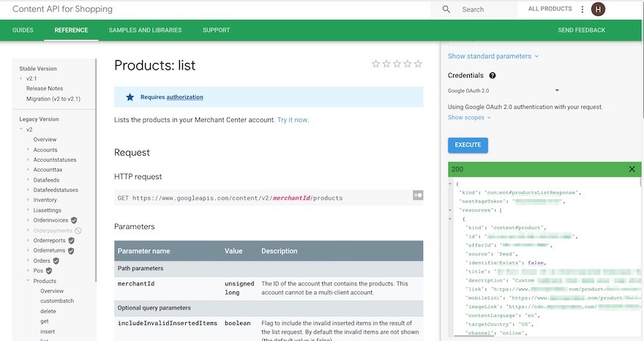This screenshot has height=341, width=644.
Task: Rate the page five stars
Action: [418, 64]
